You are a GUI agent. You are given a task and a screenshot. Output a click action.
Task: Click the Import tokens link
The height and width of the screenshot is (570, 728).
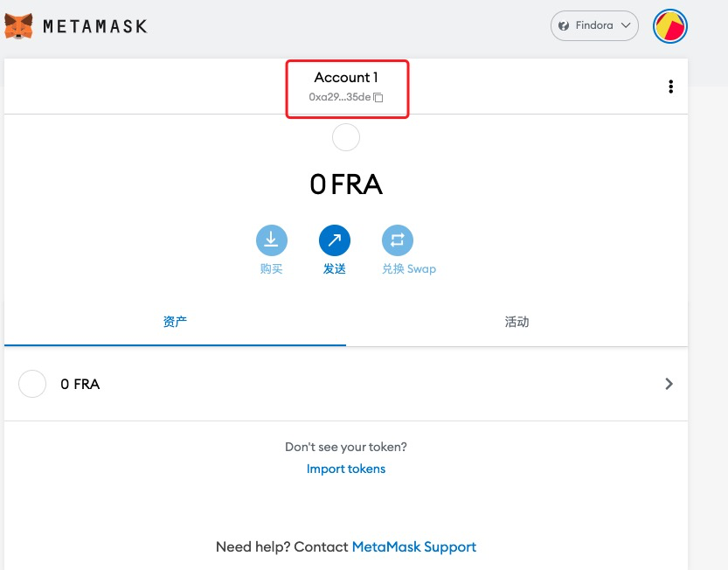346,469
